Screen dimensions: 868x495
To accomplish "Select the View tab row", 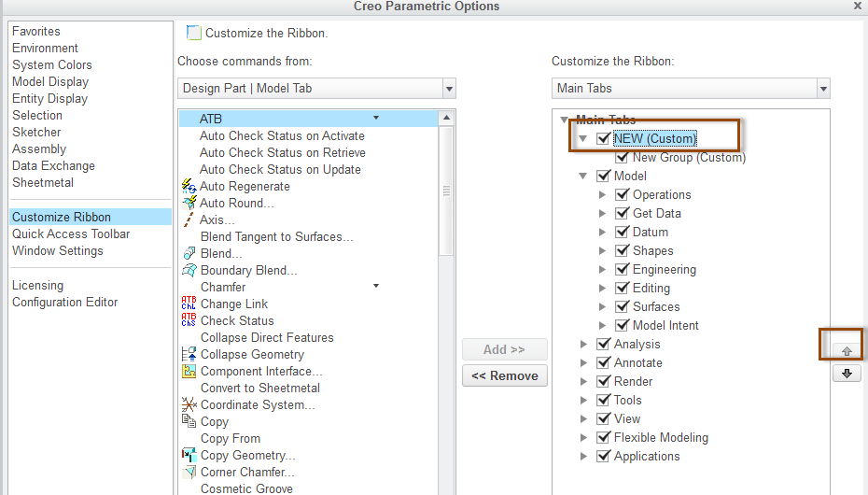I will click(x=626, y=419).
